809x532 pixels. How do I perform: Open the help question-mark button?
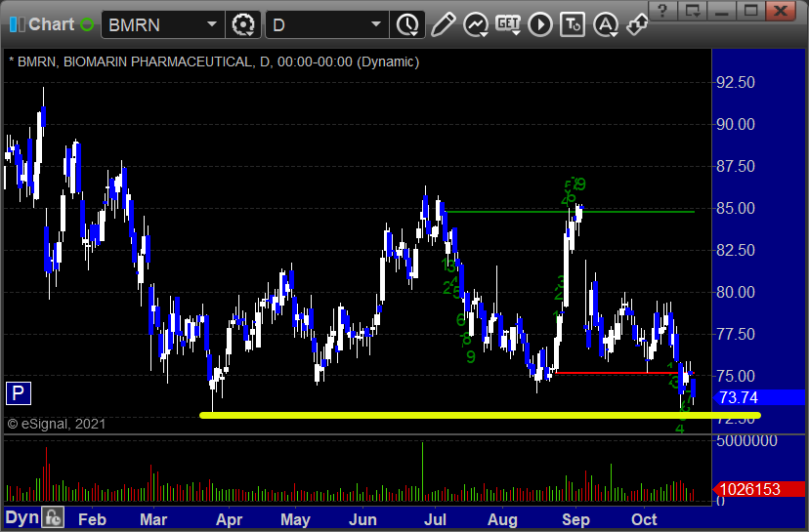click(x=662, y=11)
